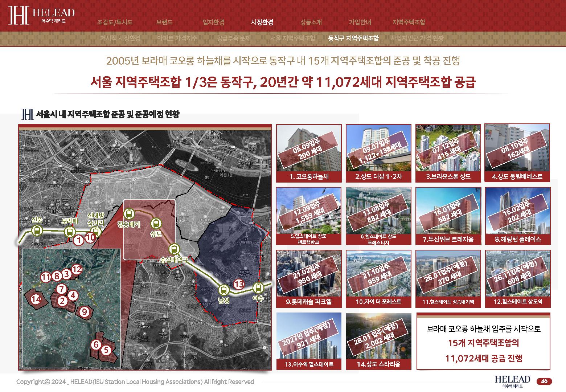Screen dimensions: 566x392
Task: Switch to 서울 지역주택조합 sub-tab
Action: (x=293, y=38)
